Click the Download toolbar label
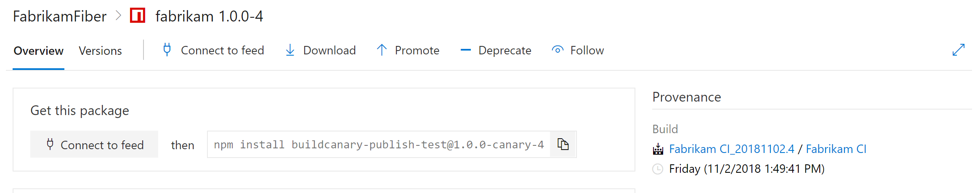980x193 pixels. [x=329, y=50]
